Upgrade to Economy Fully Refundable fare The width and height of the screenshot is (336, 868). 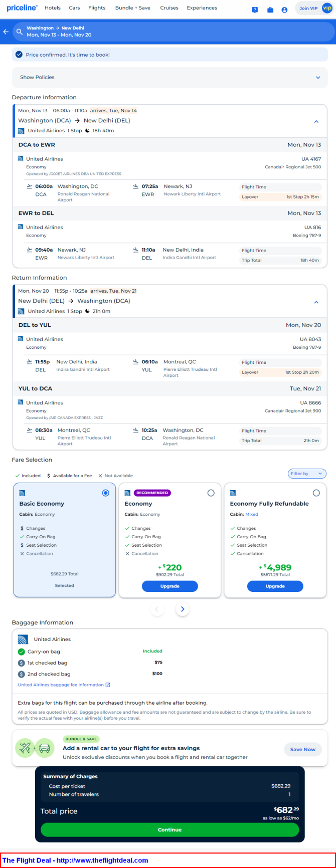tap(275, 586)
